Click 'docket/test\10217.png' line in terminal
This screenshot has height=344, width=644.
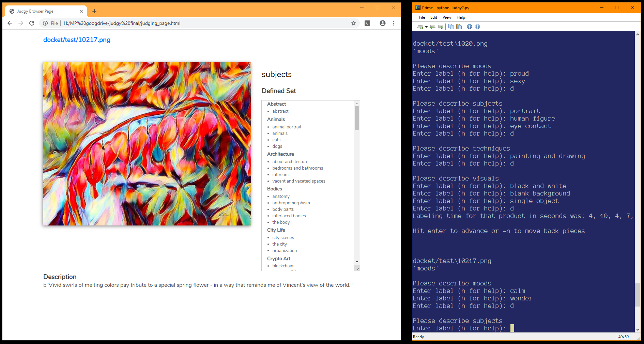tap(452, 261)
